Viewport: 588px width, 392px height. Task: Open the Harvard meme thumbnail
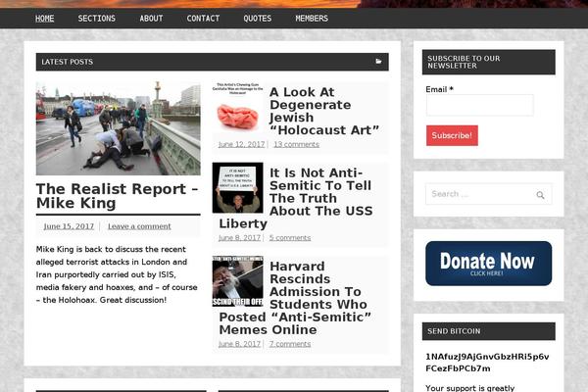(x=238, y=281)
